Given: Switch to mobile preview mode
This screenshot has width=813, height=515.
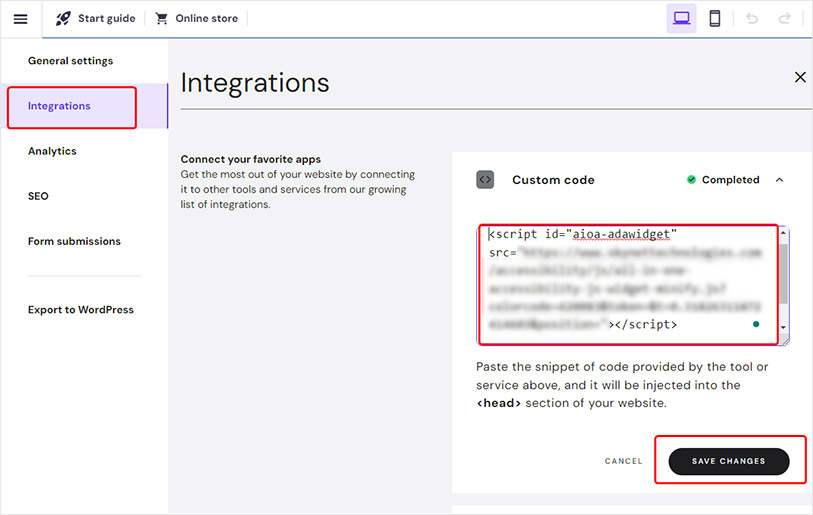Looking at the screenshot, I should tap(714, 19).
